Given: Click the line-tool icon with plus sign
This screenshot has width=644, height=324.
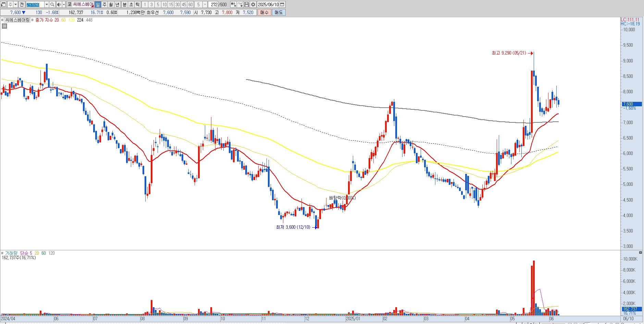Looking at the screenshot, I should (240, 4).
